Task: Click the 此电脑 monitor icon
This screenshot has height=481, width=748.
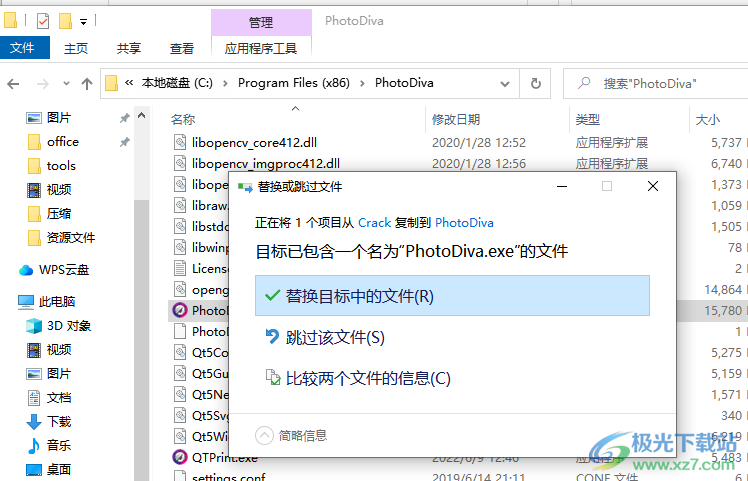Action: pyautogui.click(x=26, y=302)
